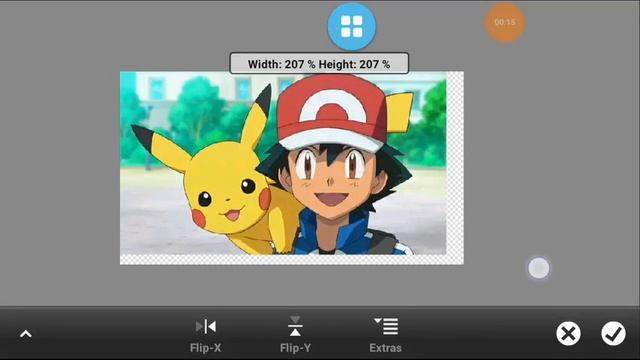Image resolution: width=640 pixels, height=360 pixels.
Task: Open the Extras menu
Action: 385,335
